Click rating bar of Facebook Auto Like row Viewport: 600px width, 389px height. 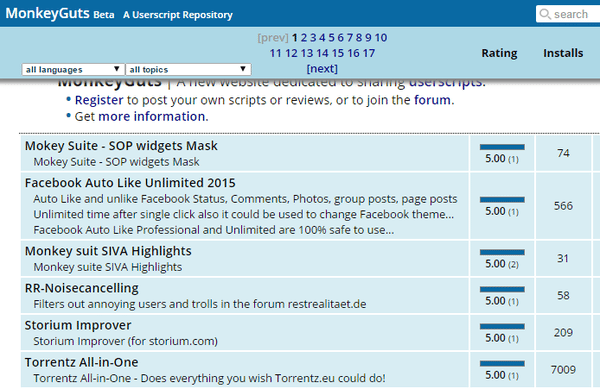(x=502, y=199)
